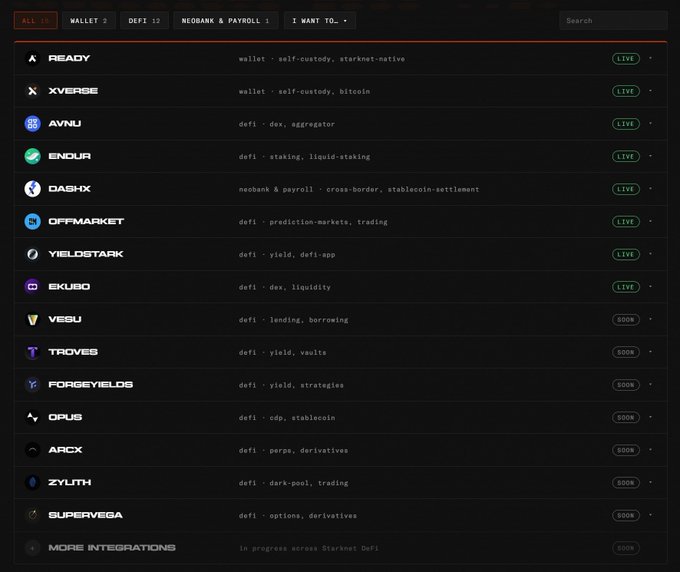Click the Offmarket blue logo icon

click(x=33, y=222)
